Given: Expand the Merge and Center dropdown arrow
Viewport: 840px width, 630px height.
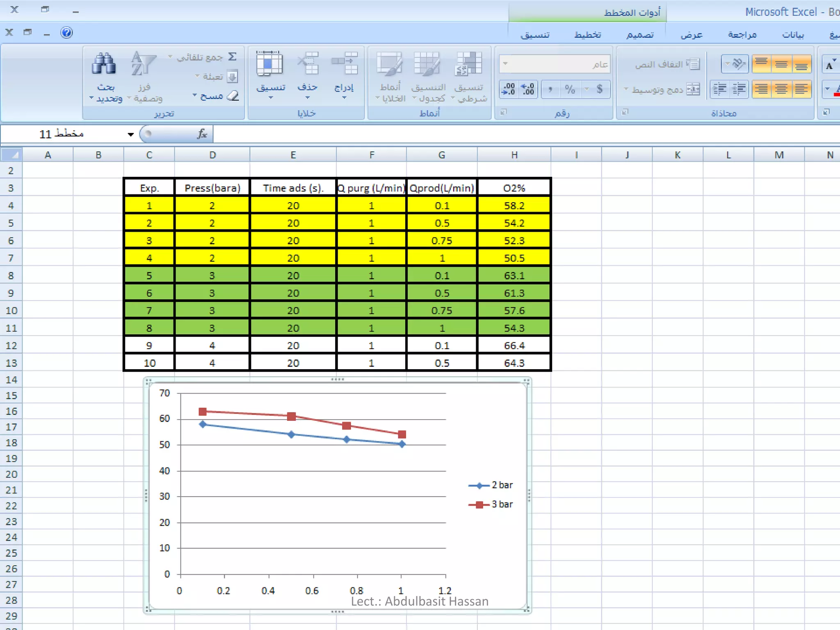Looking at the screenshot, I should click(626, 89).
